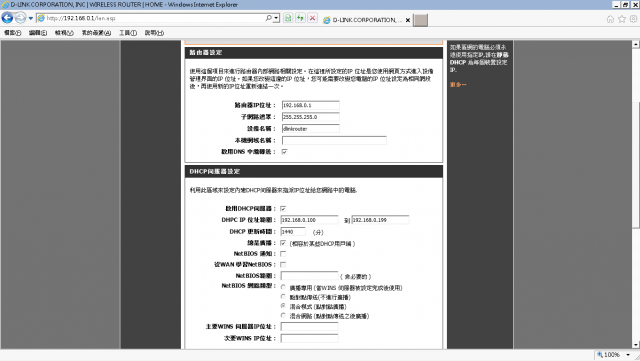Click the NetBIOS scope input field

point(309,276)
